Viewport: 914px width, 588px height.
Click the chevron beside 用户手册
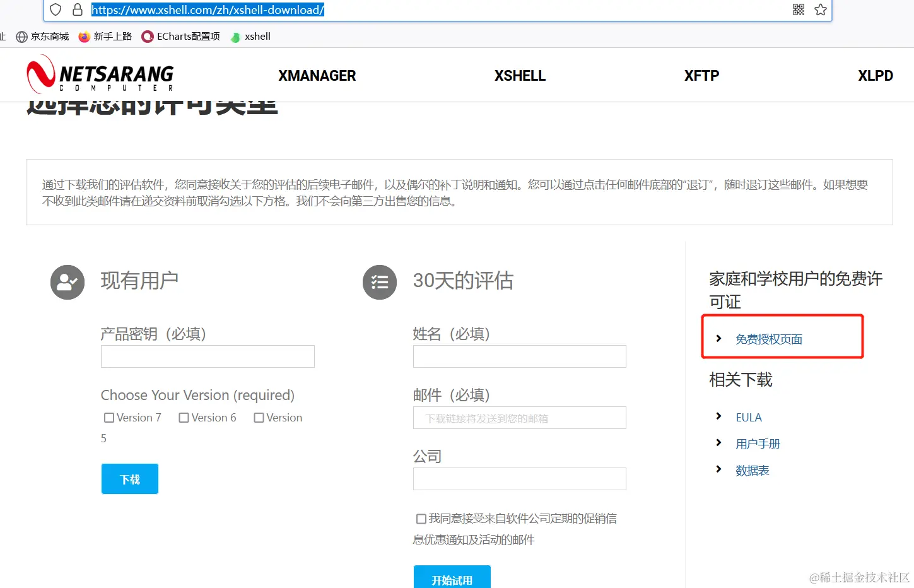coord(718,443)
